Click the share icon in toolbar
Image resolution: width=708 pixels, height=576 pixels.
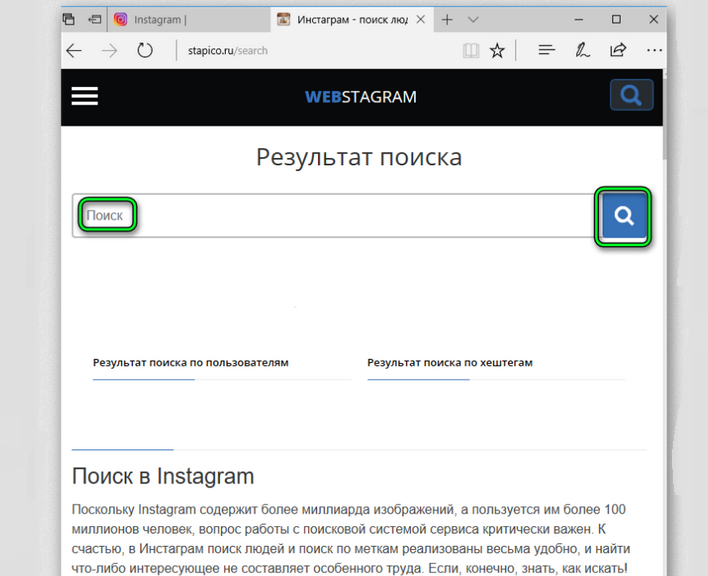point(618,50)
